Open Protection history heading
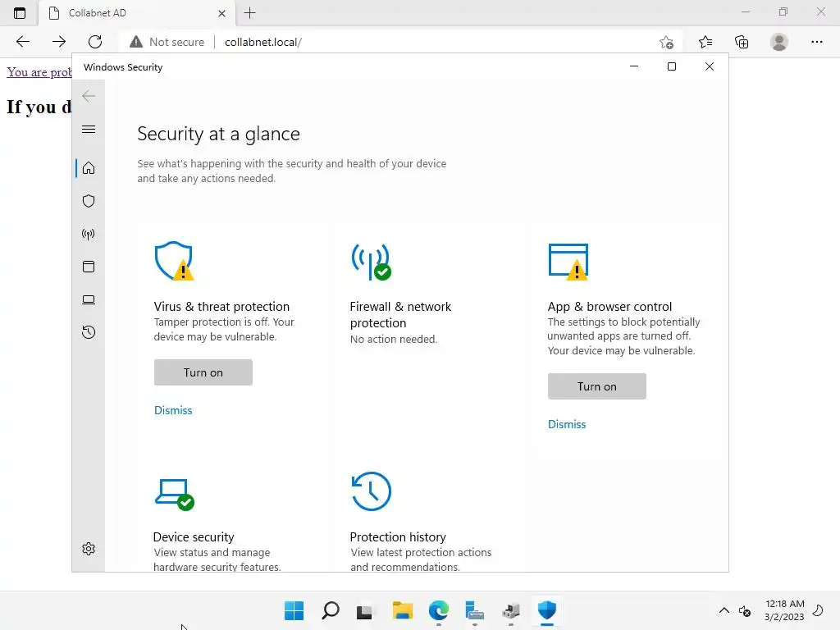 point(398,536)
